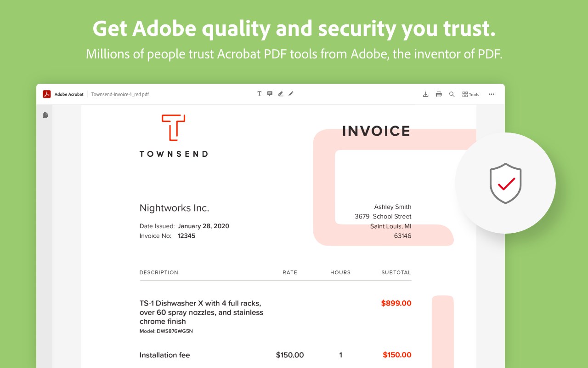Expand the three-dots more options menu
The width and height of the screenshot is (588, 368).
click(492, 94)
